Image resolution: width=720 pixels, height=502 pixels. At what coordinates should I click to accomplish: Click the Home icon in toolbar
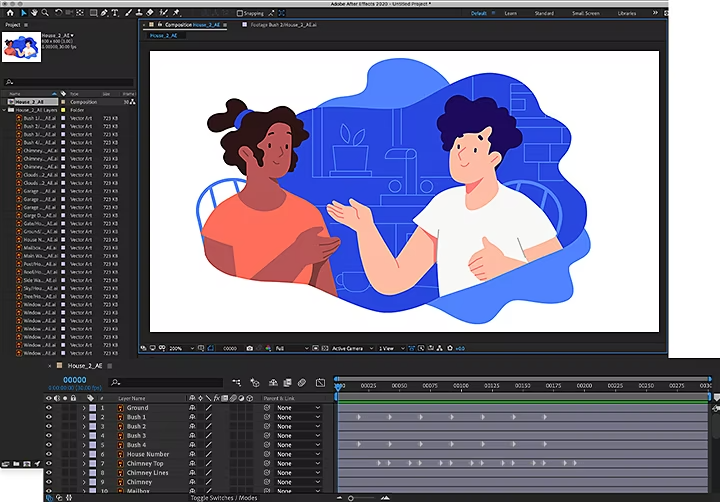coord(9,13)
